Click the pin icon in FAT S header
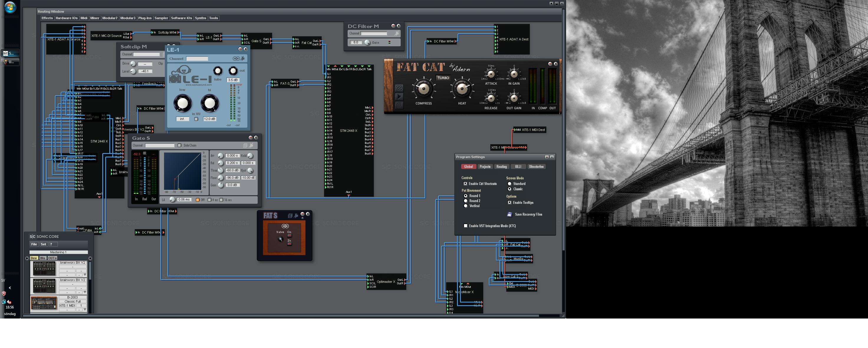This screenshot has width=868, height=348. click(296, 216)
